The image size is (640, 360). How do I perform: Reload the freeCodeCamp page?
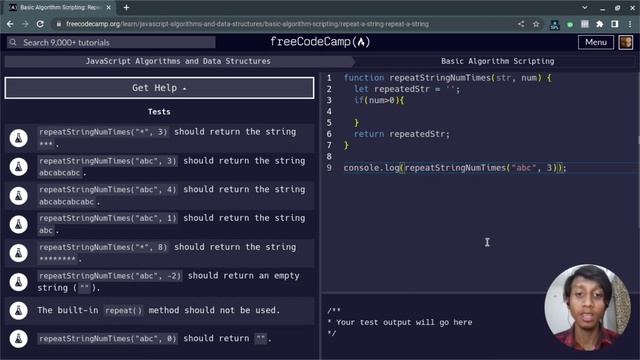coord(40,24)
